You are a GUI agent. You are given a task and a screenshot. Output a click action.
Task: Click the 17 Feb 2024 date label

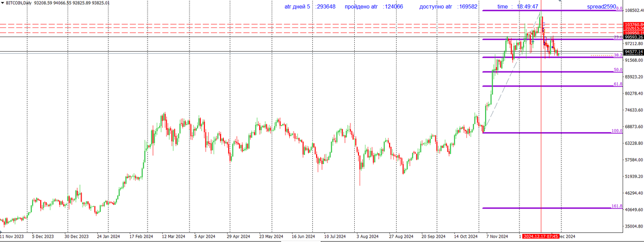(141, 236)
